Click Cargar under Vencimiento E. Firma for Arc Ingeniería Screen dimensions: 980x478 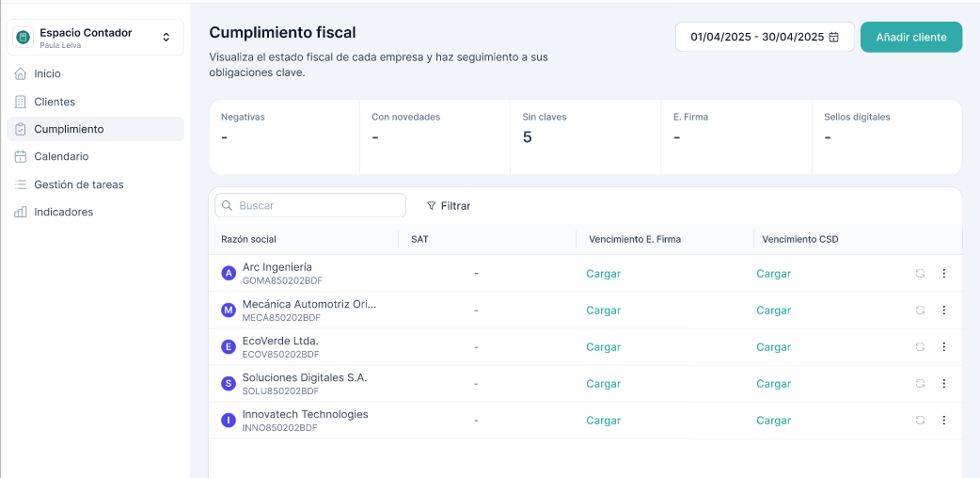click(603, 274)
